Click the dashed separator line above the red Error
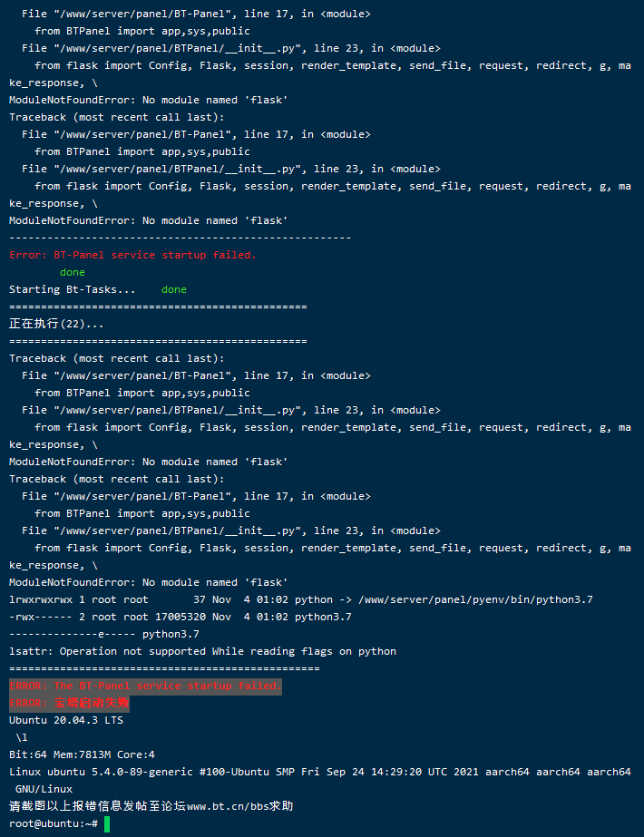The height and width of the screenshot is (837, 644). coord(180,238)
